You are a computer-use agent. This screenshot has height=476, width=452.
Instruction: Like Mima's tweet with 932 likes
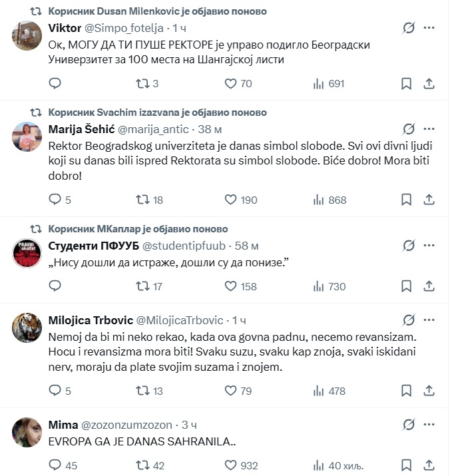click(x=242, y=465)
